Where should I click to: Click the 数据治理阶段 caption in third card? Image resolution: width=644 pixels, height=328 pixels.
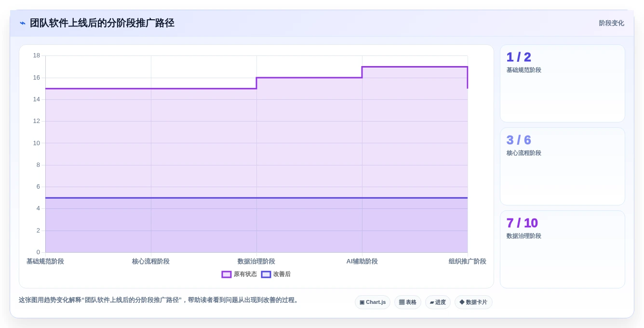[x=524, y=236]
